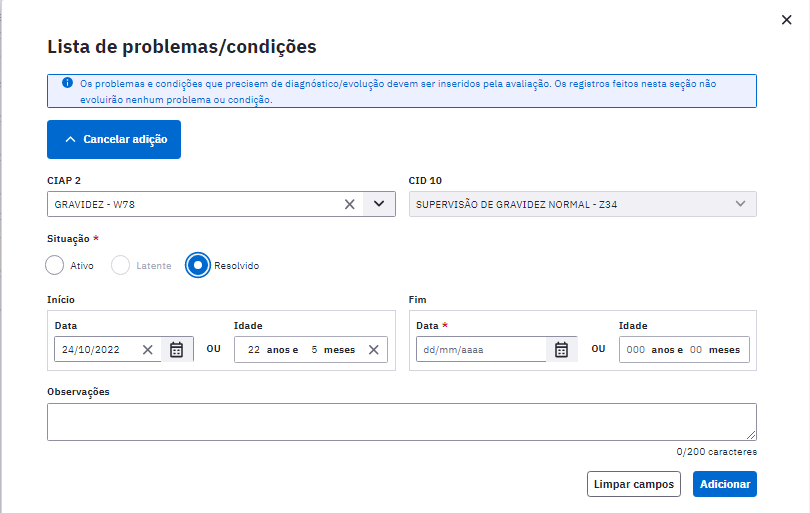Clear the CIAP 2 selected value
Image resolution: width=810 pixels, height=513 pixels.
[x=350, y=205]
